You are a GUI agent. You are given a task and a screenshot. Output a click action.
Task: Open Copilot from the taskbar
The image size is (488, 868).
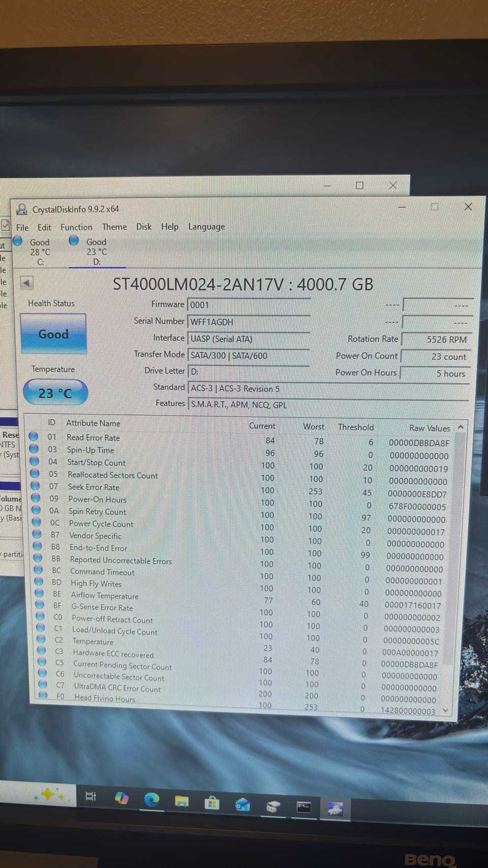point(121,798)
